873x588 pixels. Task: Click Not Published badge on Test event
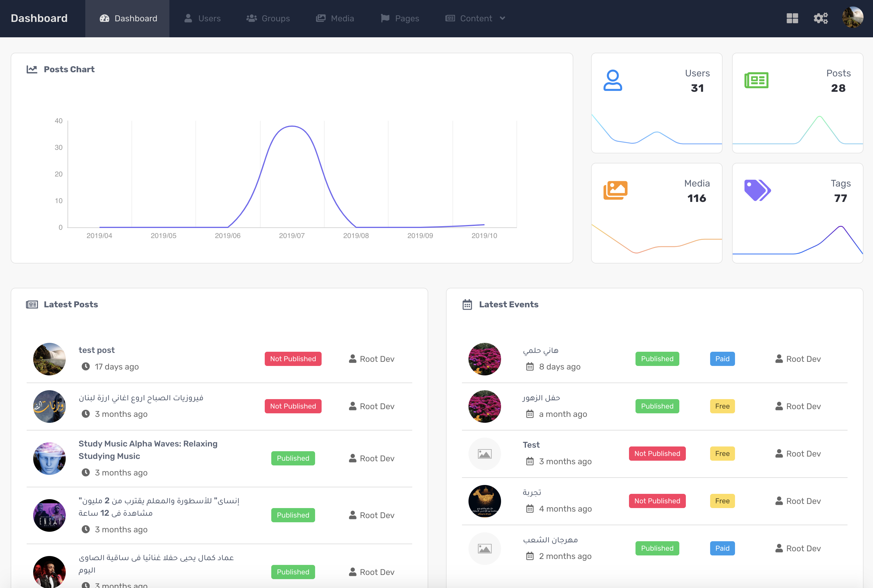coord(657,454)
